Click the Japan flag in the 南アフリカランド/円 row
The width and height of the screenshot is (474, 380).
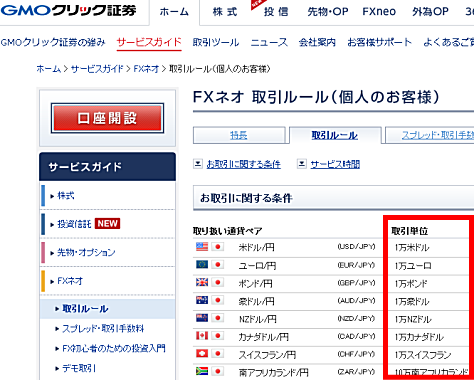(x=218, y=371)
